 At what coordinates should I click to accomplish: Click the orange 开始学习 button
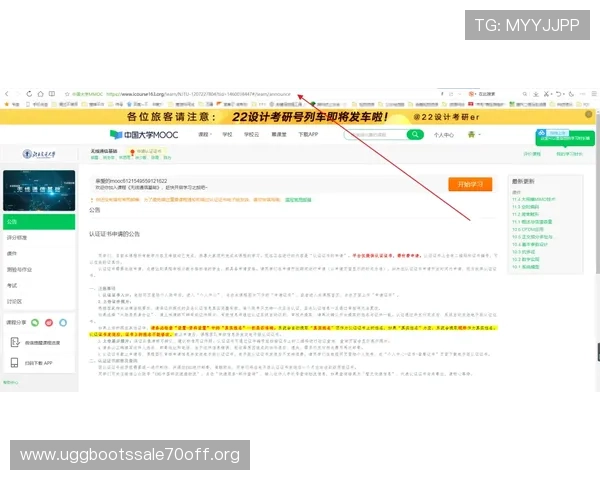(x=470, y=184)
